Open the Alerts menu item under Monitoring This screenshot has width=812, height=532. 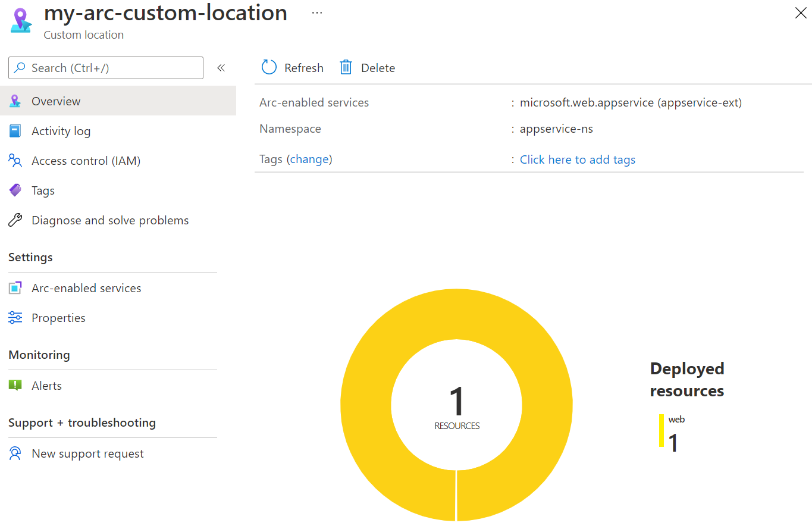pyautogui.click(x=46, y=386)
